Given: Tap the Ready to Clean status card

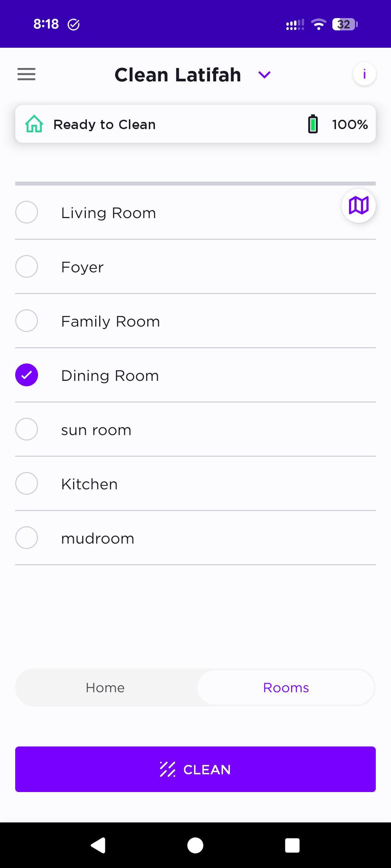Looking at the screenshot, I should pos(195,124).
